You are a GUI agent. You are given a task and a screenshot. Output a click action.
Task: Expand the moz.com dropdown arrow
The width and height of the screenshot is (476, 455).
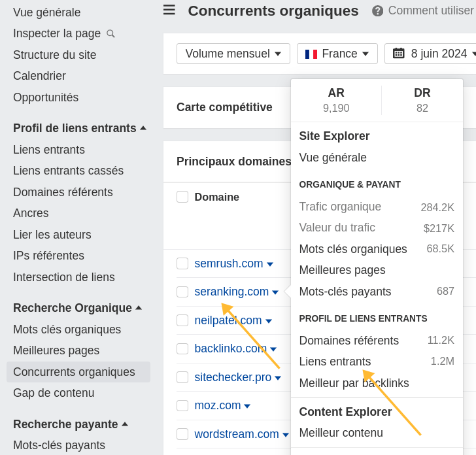247,407
